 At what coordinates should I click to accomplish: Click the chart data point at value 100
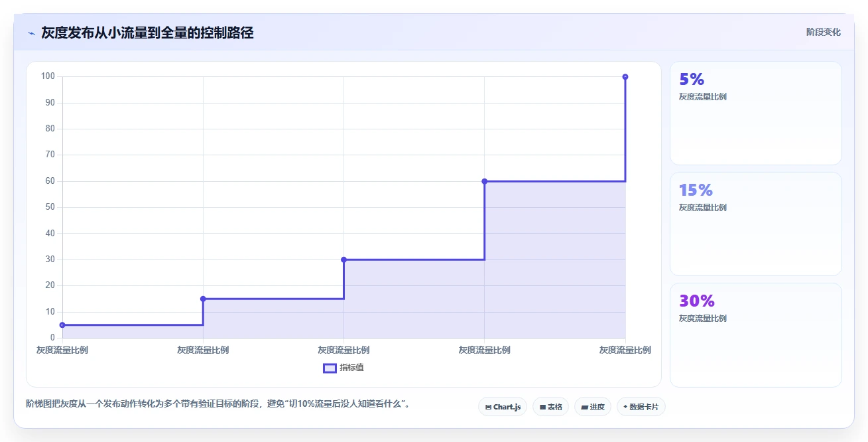click(x=625, y=77)
